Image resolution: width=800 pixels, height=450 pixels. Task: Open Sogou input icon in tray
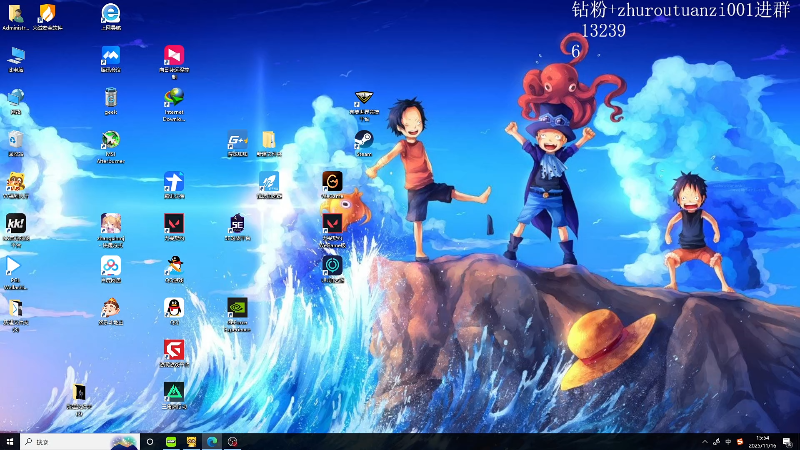coord(740,442)
